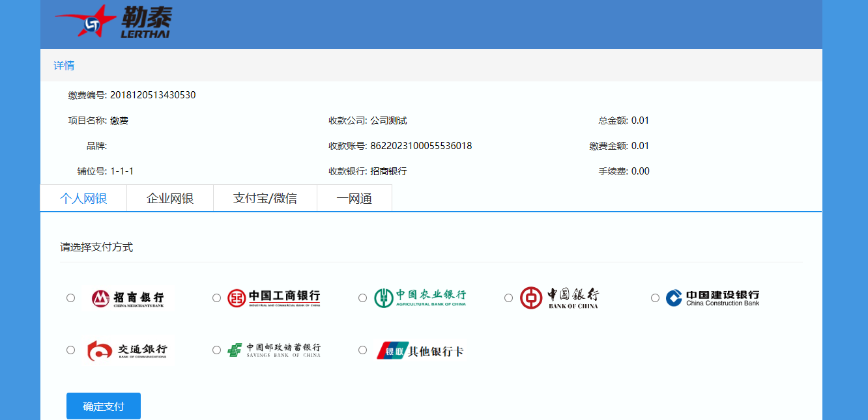Viewport: 868px width, 420px height.
Task: Open the 支付宝/微信 tab
Action: pyautogui.click(x=265, y=199)
